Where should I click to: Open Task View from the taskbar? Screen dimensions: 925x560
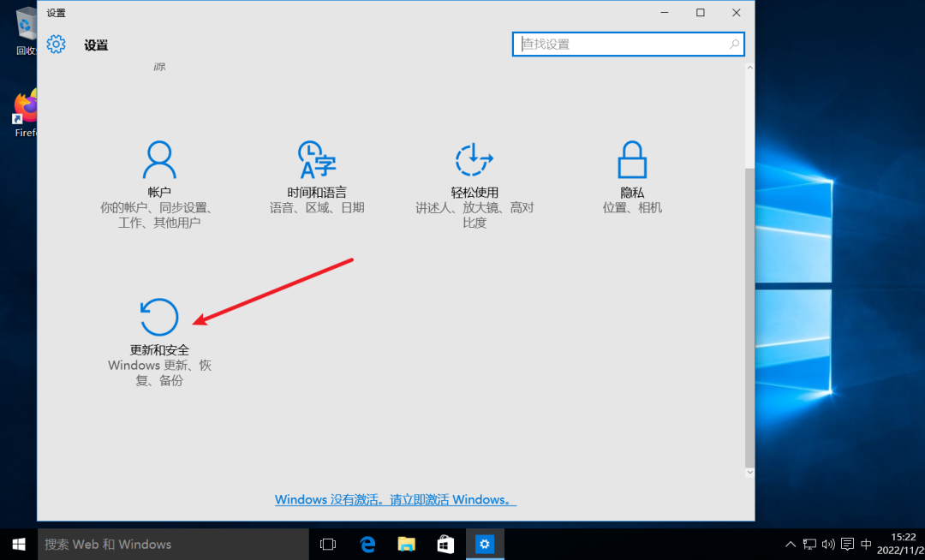coord(328,544)
